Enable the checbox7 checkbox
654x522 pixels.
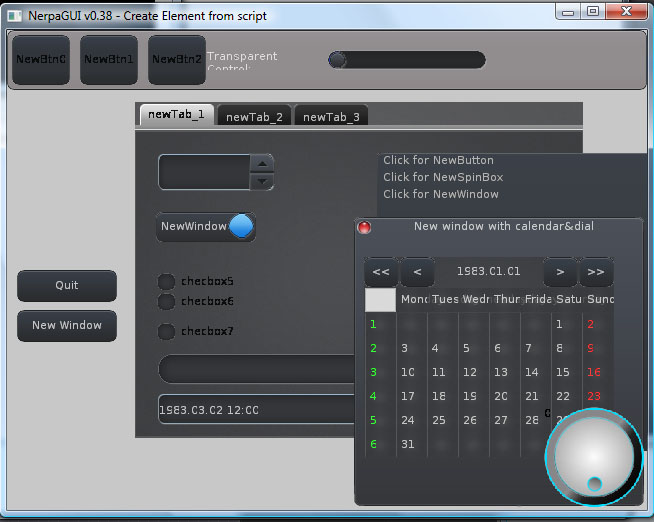(x=167, y=332)
